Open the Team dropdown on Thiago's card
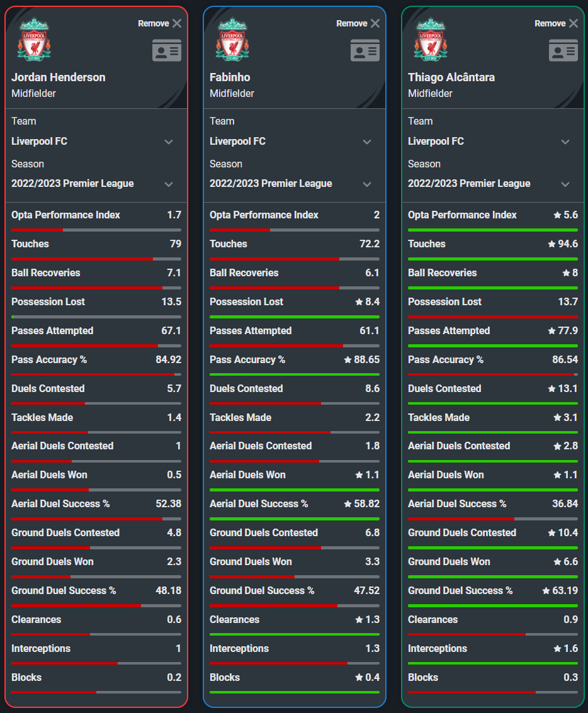This screenshot has height=713, width=588. point(489,142)
